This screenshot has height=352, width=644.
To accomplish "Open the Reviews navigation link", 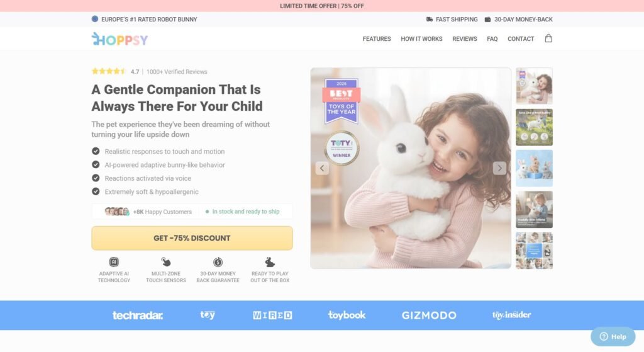I will point(465,38).
